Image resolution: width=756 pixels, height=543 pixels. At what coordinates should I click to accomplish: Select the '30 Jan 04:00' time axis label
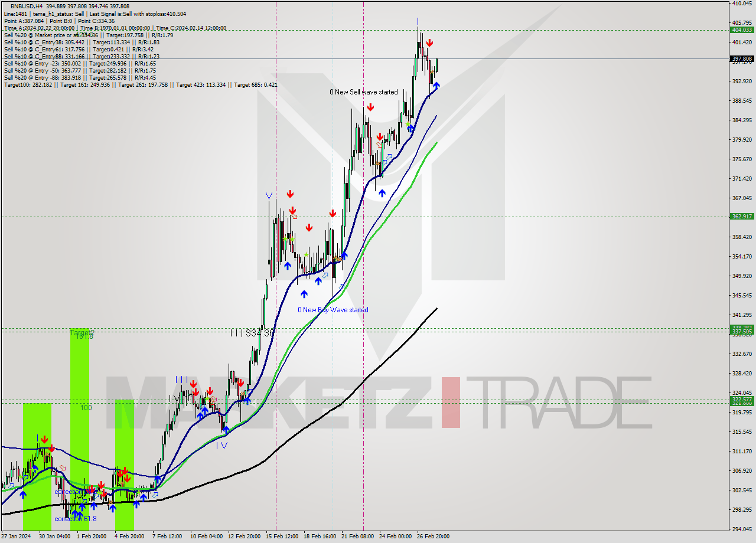pyautogui.click(x=55, y=537)
